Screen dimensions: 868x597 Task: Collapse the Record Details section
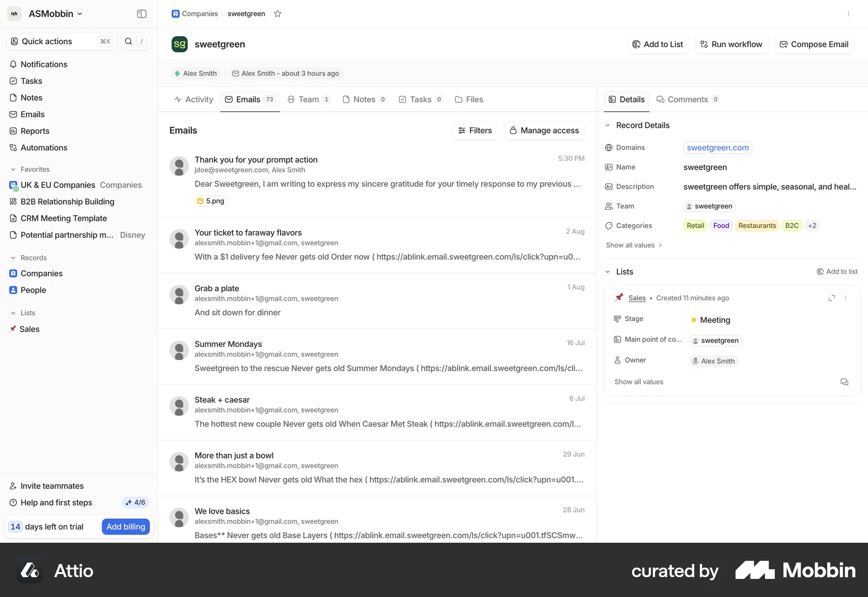pos(609,125)
